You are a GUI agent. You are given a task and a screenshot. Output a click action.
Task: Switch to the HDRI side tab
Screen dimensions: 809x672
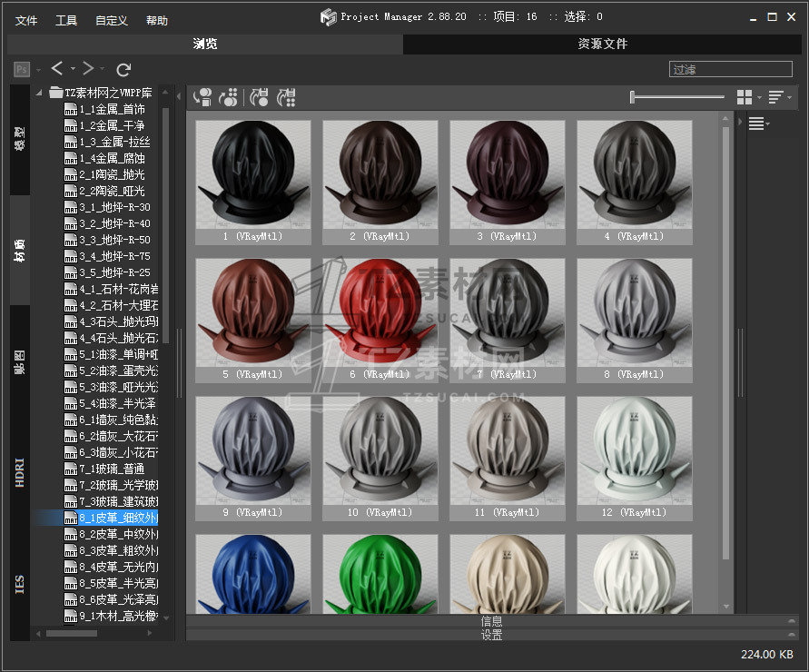point(20,473)
